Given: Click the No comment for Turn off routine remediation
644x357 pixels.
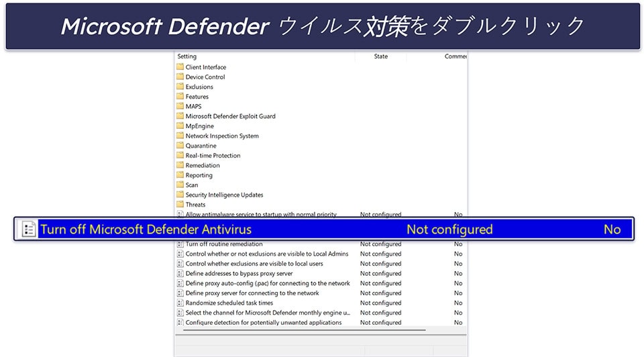Looking at the screenshot, I should [x=458, y=244].
